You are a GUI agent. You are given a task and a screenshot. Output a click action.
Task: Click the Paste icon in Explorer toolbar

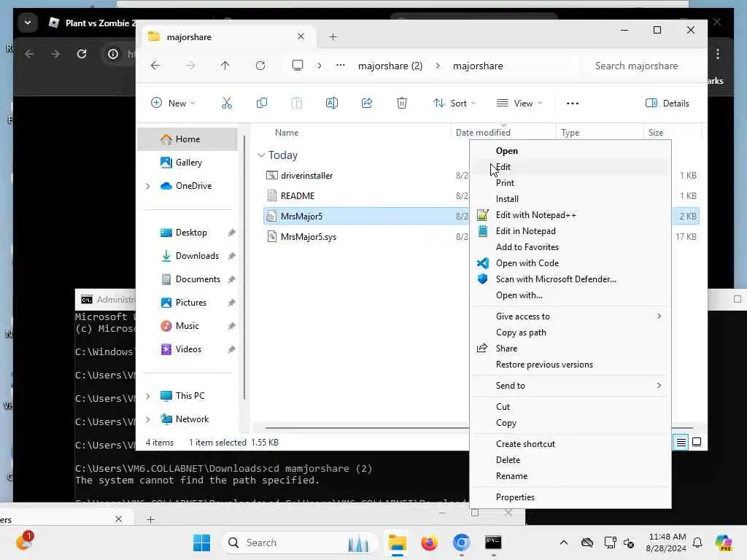[x=297, y=103]
